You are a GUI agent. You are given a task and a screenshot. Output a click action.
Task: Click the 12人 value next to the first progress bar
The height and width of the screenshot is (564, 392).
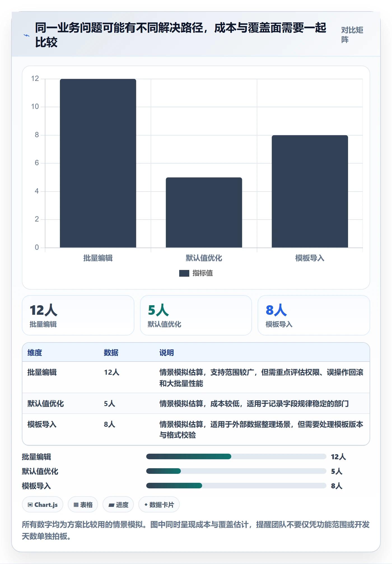tap(339, 457)
